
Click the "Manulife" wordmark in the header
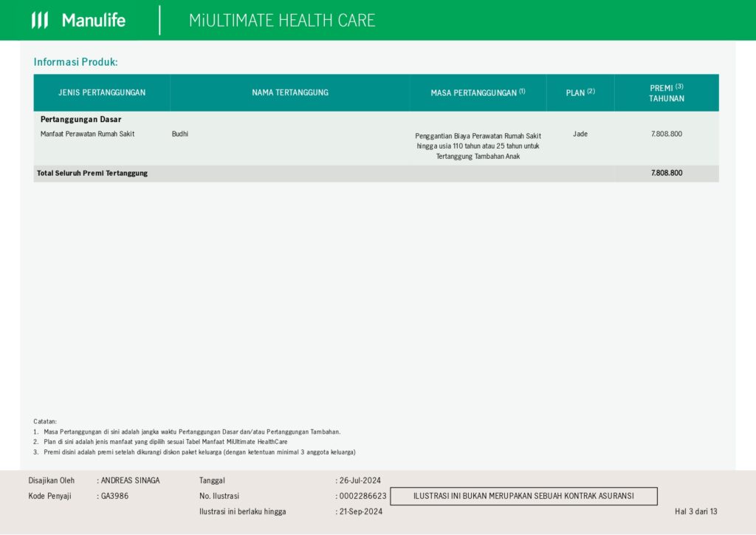94,20
